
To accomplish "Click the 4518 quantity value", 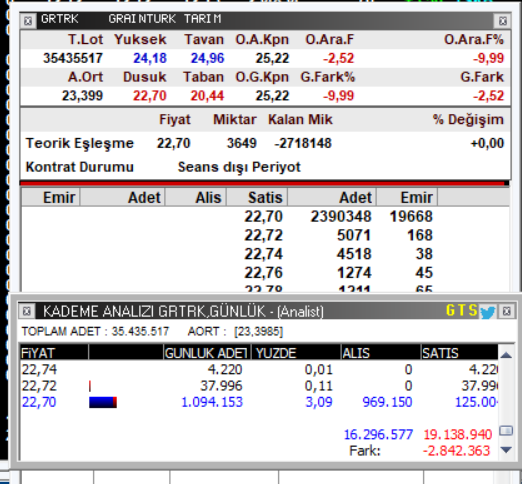I will click(x=354, y=254).
